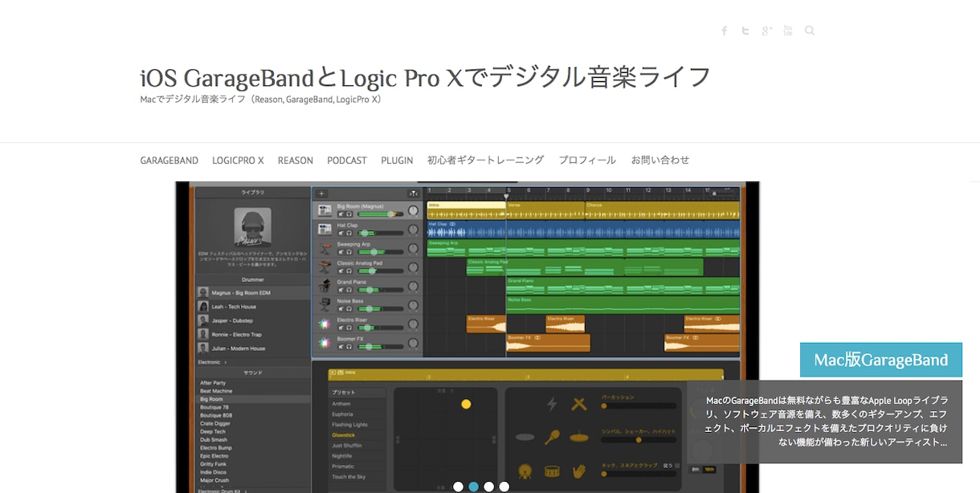Mute the Noise Bass track

[341, 309]
